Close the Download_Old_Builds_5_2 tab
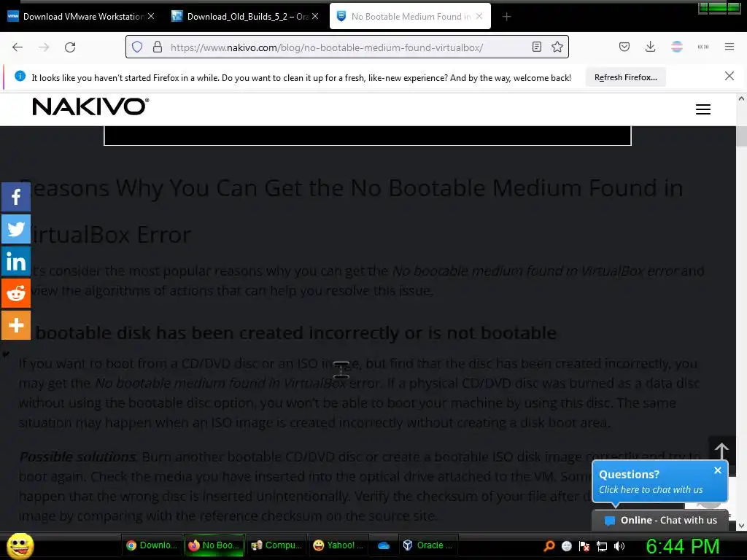747x560 pixels. pos(315,16)
